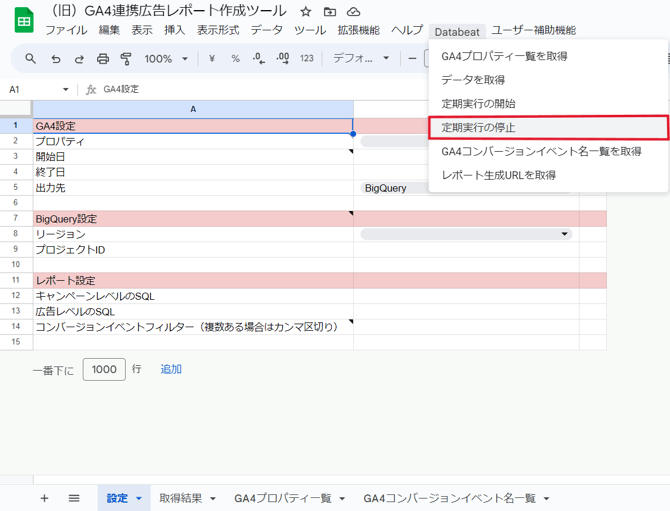Screen dimensions: 670x511
Task: Close the Databeat menu
Action: 457,32
